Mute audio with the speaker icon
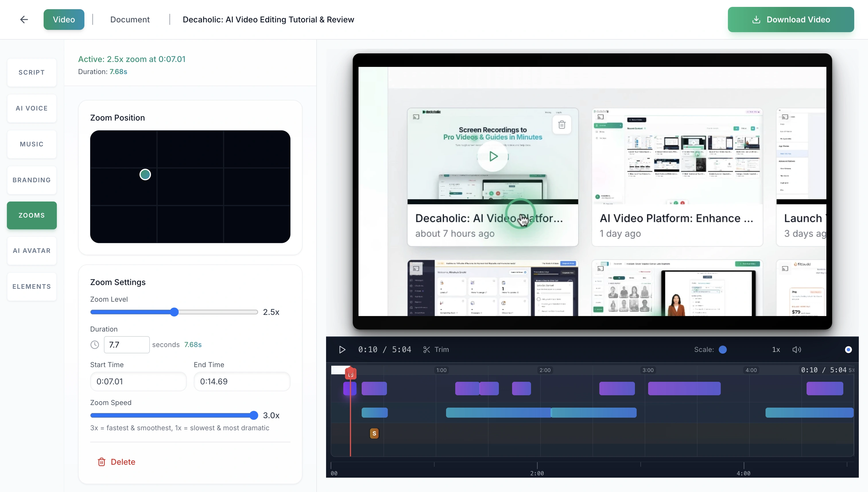868x492 pixels. (796, 350)
